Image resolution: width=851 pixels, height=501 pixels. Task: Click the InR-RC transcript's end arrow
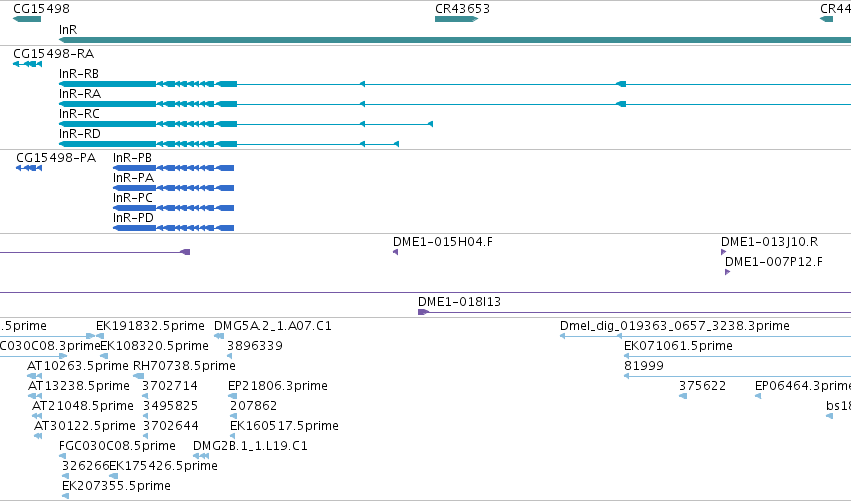click(x=430, y=124)
